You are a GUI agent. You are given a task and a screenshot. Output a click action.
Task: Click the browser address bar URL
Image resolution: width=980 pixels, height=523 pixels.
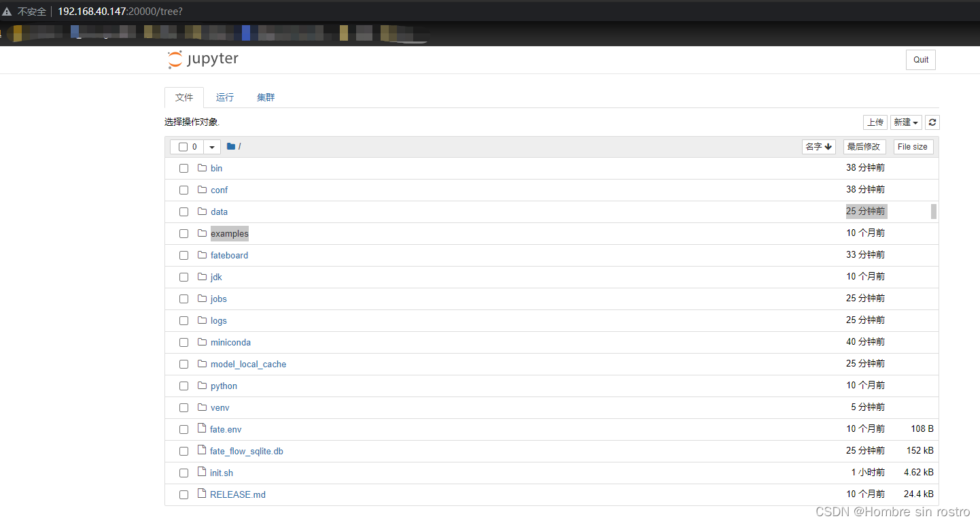tap(120, 12)
